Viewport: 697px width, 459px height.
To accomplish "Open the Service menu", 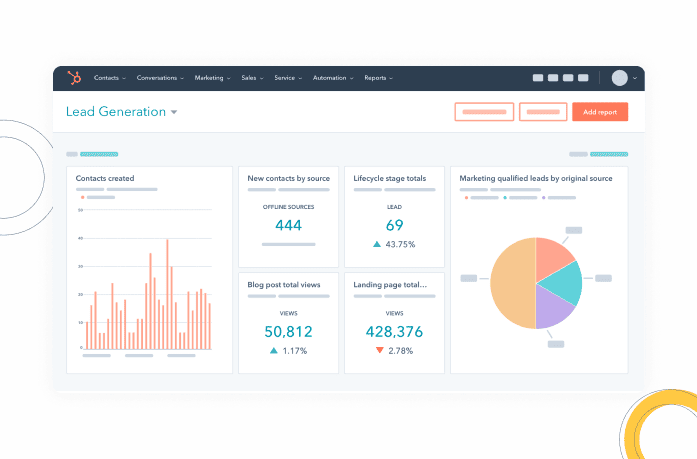I will [x=288, y=78].
